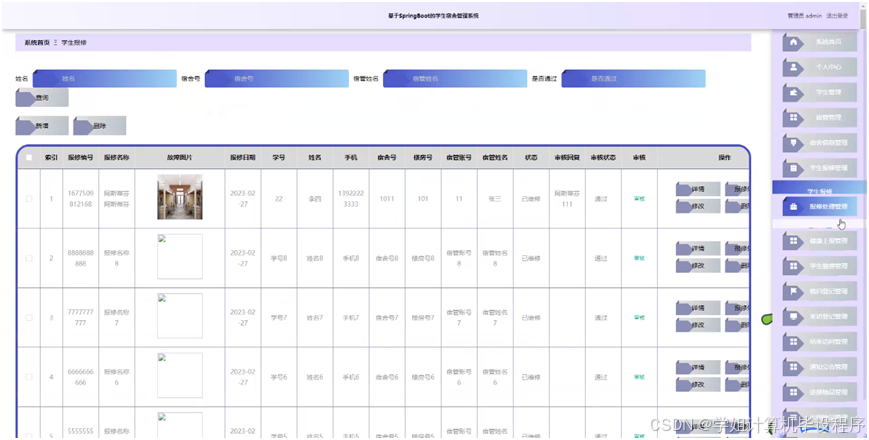Click the 宿舍号7 cell
The height and width of the screenshot is (440, 869).
(387, 318)
